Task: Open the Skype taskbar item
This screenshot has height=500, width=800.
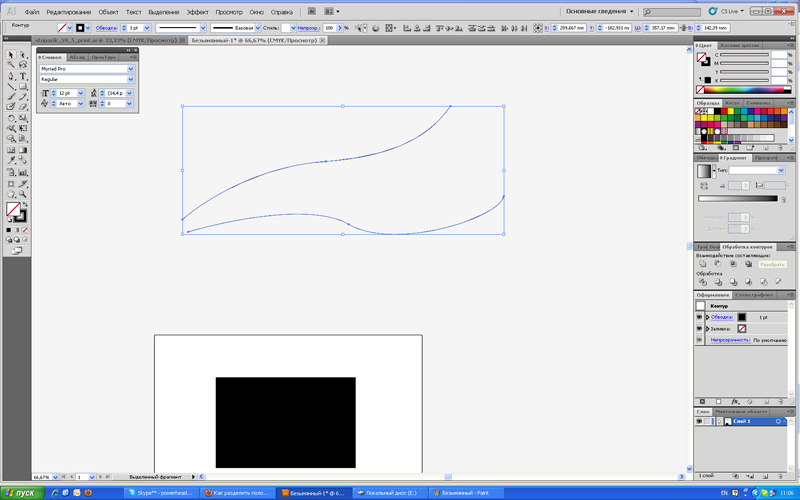Action: (160, 493)
